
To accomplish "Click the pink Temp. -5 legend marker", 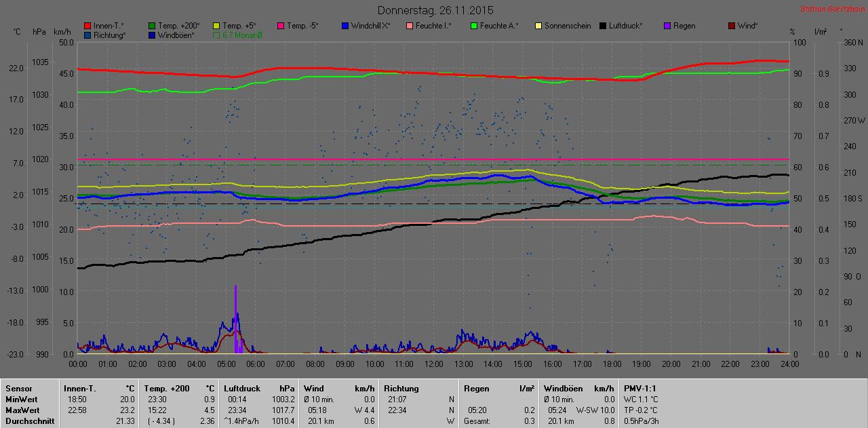I will pyautogui.click(x=281, y=26).
